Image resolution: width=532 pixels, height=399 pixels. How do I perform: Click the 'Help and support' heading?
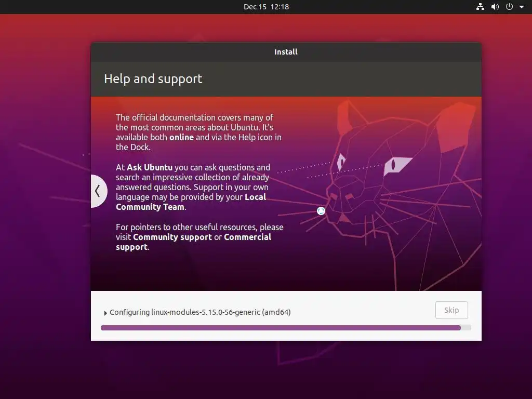pos(153,79)
